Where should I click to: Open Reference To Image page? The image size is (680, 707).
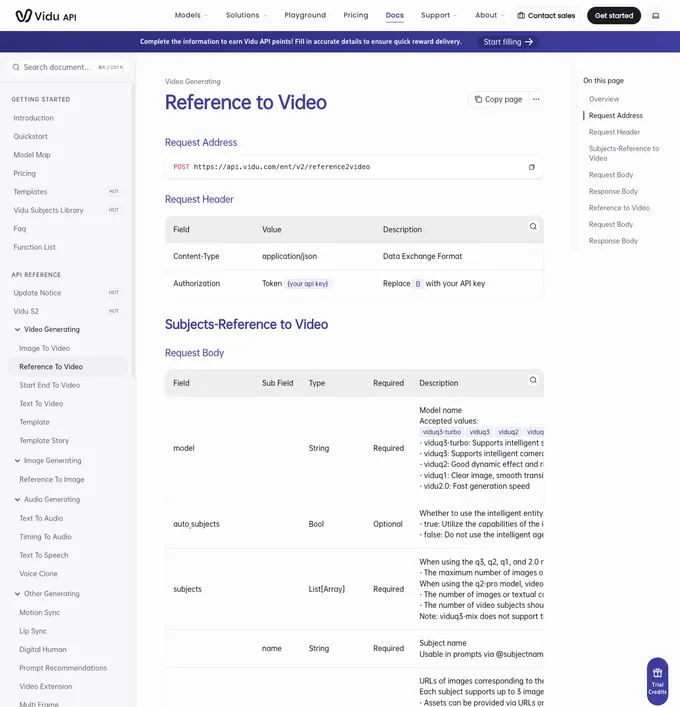coord(52,480)
